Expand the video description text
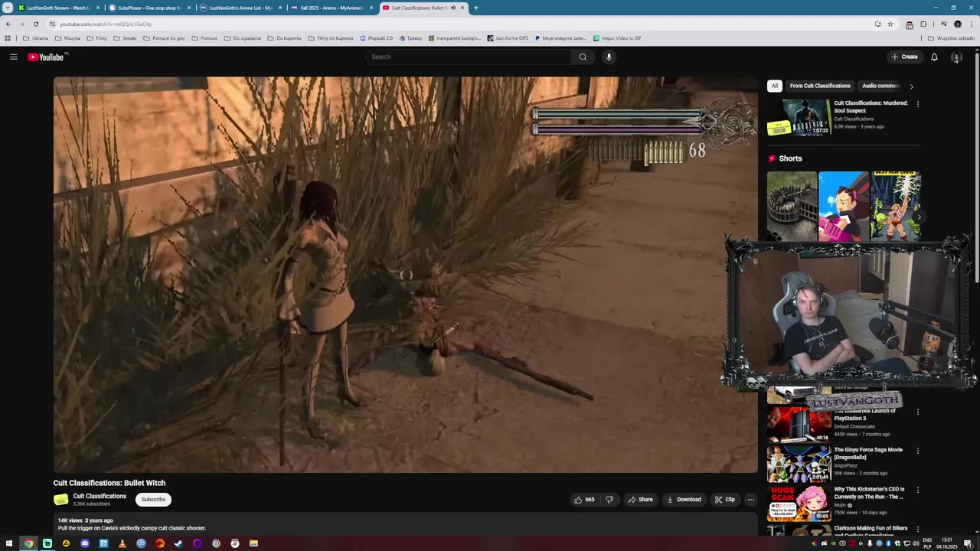Image resolution: width=980 pixels, height=551 pixels. click(x=132, y=528)
